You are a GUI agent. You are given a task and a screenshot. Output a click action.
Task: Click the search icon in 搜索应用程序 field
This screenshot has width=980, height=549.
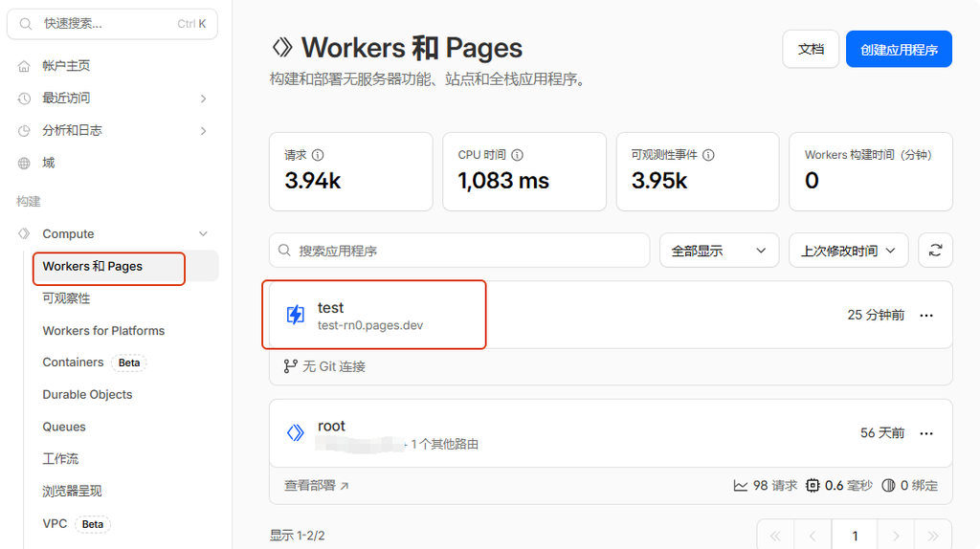(x=284, y=251)
